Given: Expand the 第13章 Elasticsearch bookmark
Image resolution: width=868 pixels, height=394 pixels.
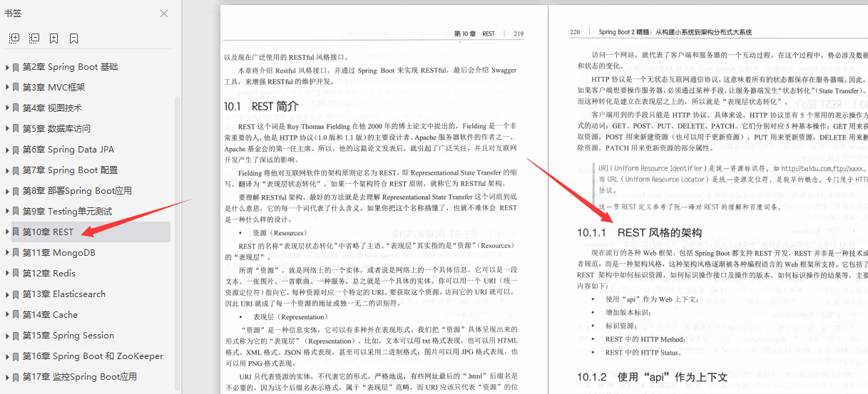Looking at the screenshot, I should [6, 294].
